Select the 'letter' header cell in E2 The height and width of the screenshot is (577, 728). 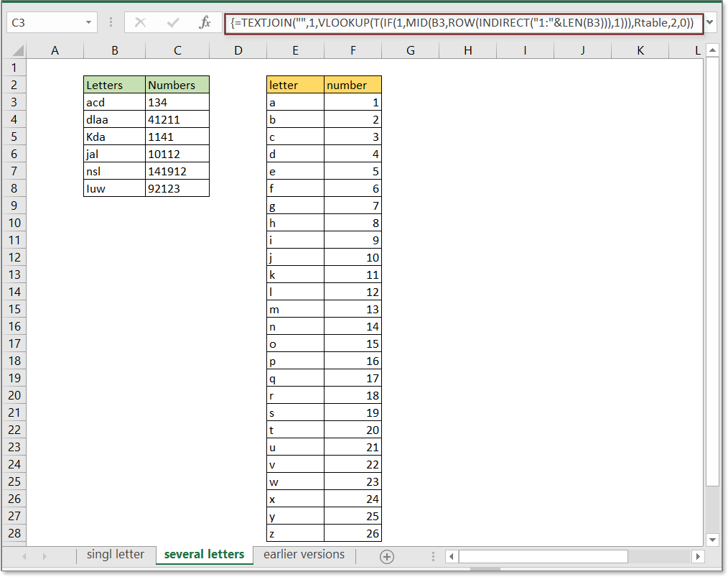tap(294, 84)
